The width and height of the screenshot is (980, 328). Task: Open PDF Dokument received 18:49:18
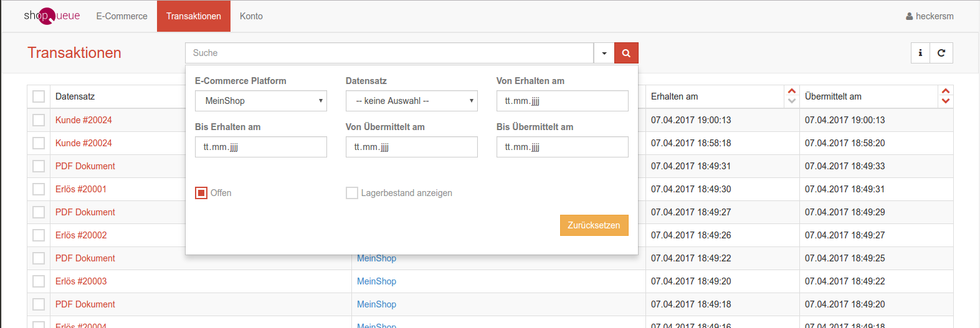(85, 304)
